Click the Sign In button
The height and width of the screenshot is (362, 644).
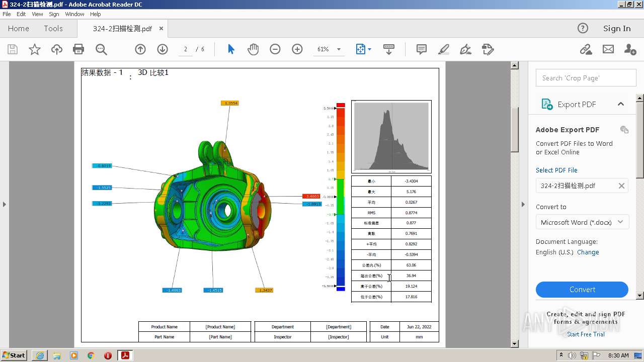(617, 29)
